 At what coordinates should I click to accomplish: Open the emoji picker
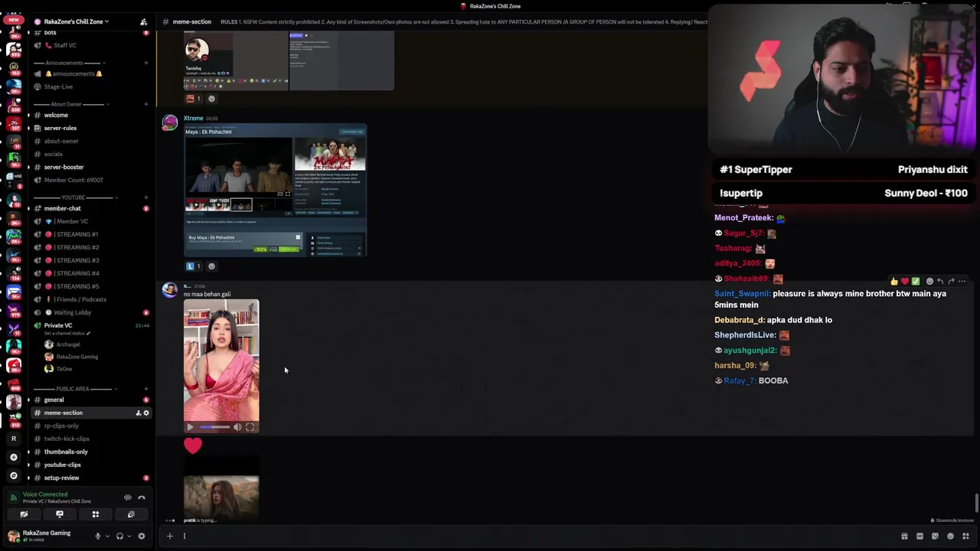[950, 536]
